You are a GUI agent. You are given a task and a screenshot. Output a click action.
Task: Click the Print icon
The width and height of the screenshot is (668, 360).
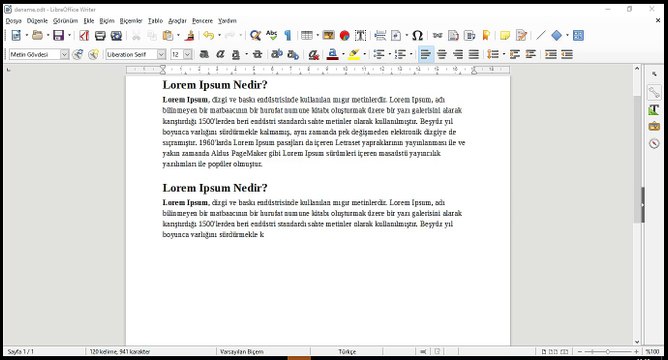pos(100,35)
